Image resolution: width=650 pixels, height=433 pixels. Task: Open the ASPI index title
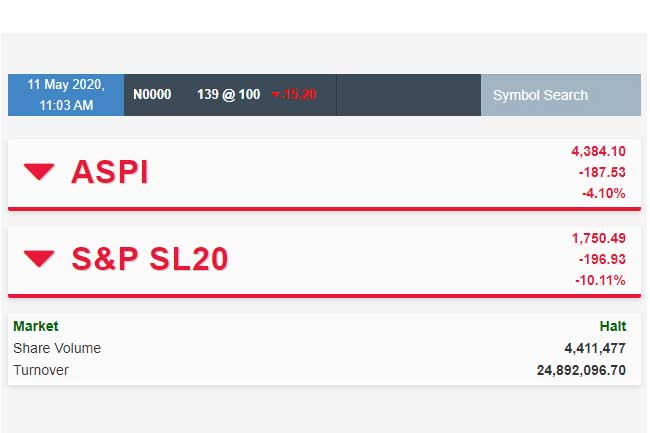coord(110,172)
